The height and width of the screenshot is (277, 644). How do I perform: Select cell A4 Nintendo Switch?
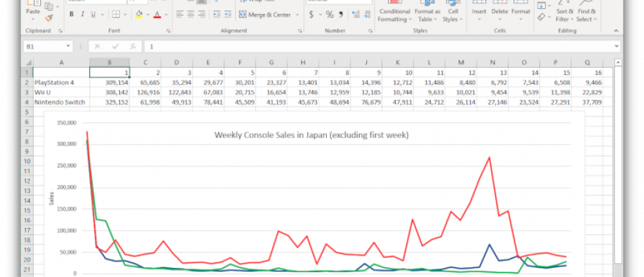click(x=62, y=102)
